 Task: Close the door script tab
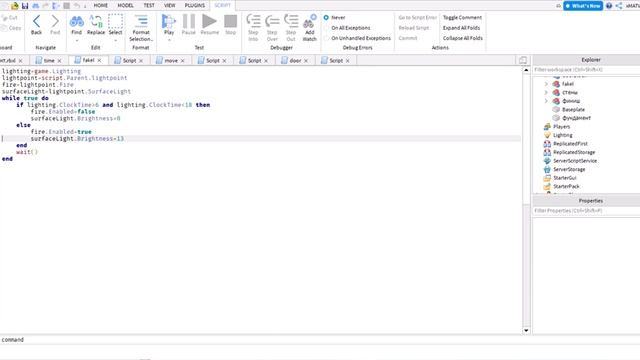306,60
